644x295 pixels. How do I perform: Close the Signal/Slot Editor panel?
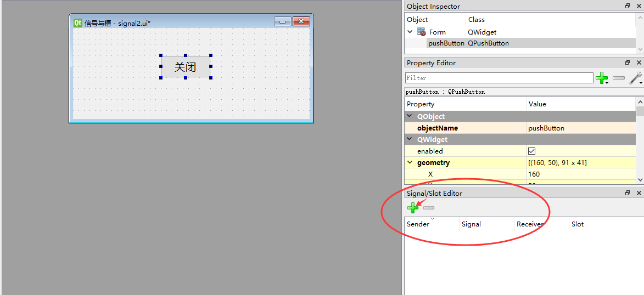[639, 193]
